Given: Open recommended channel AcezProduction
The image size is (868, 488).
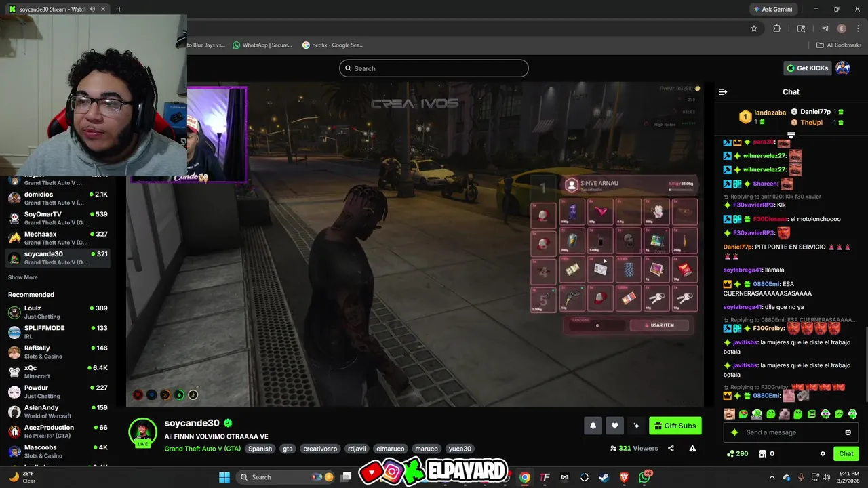Looking at the screenshot, I should click(58, 431).
